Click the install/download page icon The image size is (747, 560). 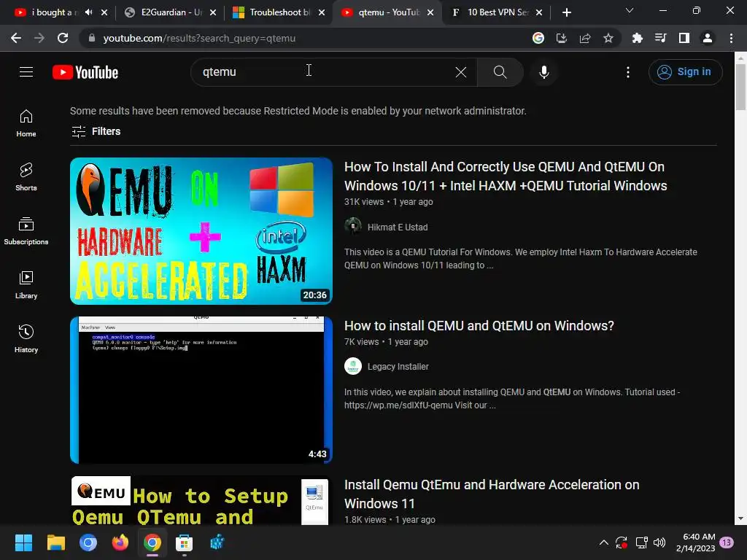click(x=562, y=38)
